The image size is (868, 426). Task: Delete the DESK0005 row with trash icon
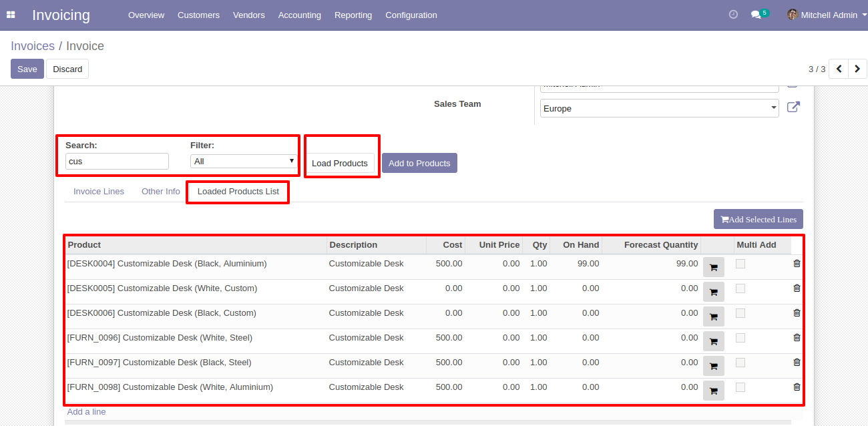click(797, 288)
